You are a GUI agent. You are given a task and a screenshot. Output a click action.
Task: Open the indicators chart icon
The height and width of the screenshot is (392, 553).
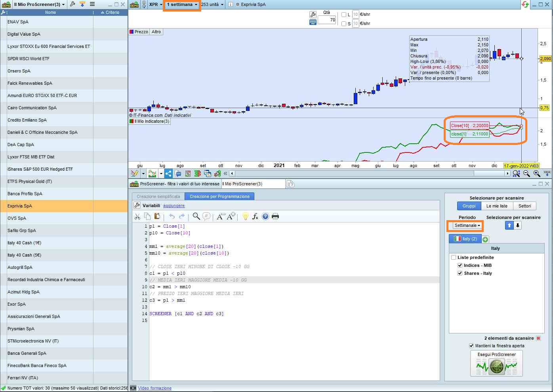[152, 173]
